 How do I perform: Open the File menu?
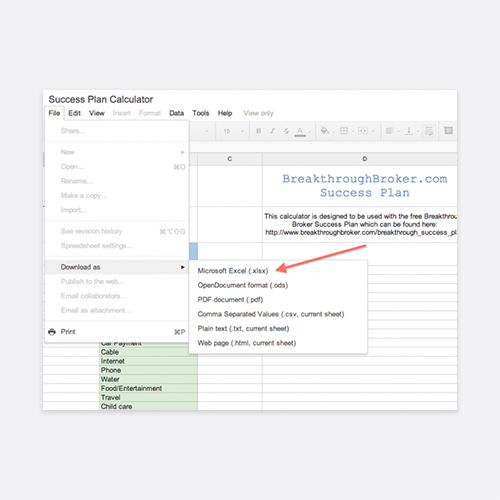pyautogui.click(x=54, y=113)
